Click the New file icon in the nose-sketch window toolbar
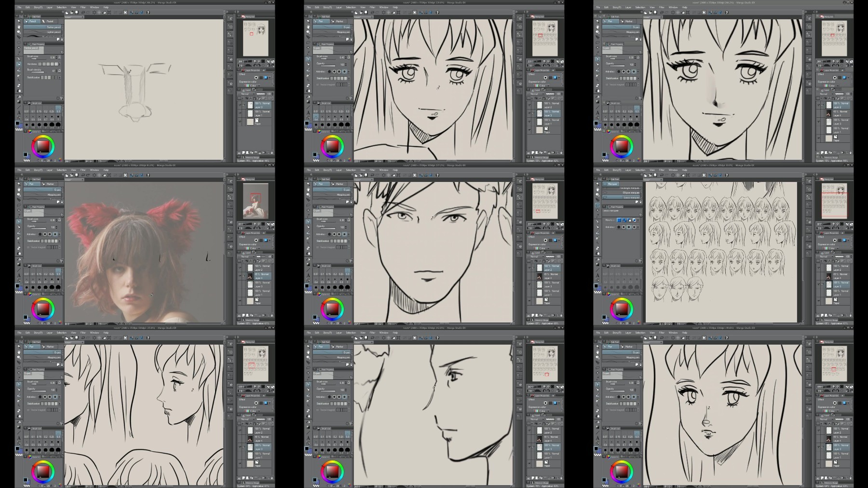Screen dimensions: 868x488 [x=67, y=13]
